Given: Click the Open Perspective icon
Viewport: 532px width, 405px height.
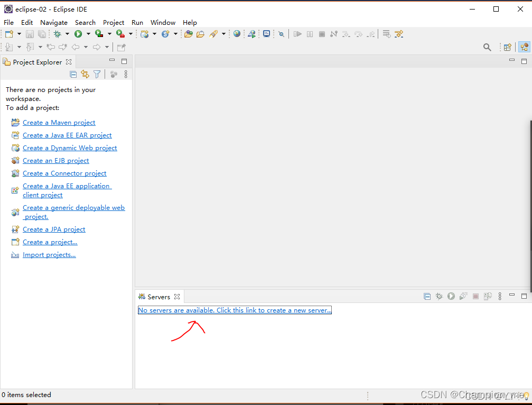Looking at the screenshot, I should [x=508, y=47].
